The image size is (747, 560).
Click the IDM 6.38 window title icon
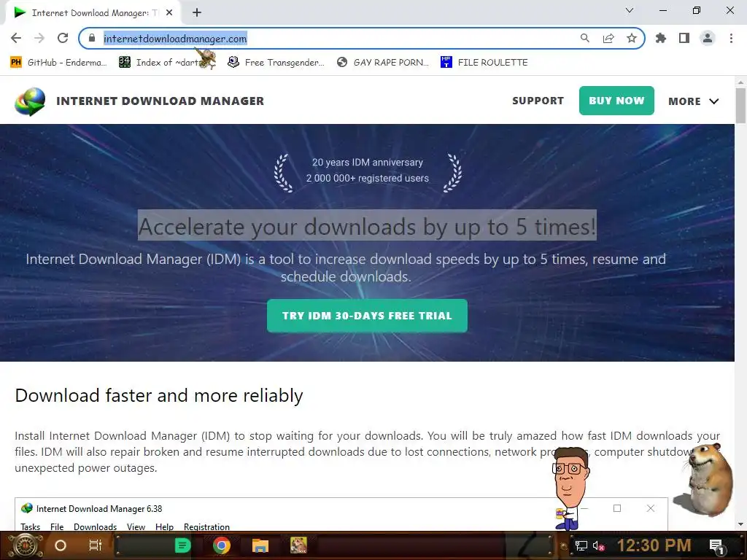coord(27,508)
